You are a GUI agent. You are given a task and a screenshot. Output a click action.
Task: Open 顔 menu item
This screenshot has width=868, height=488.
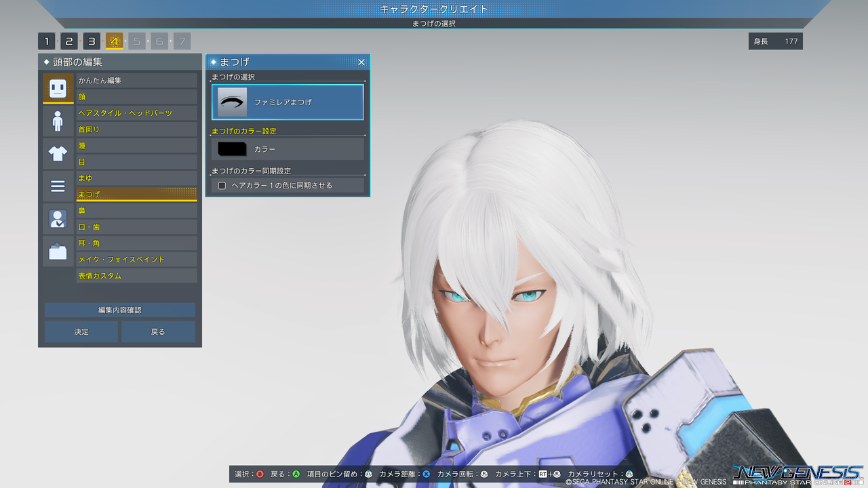click(x=136, y=97)
